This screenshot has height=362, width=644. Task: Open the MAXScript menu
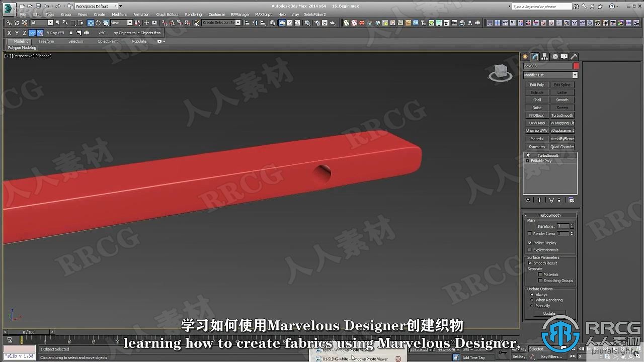pyautogui.click(x=263, y=15)
